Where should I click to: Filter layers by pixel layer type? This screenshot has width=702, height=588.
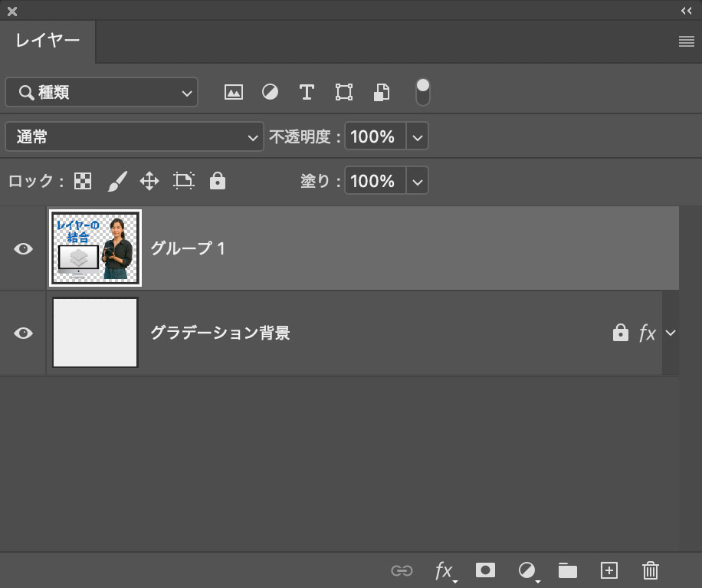[234, 92]
